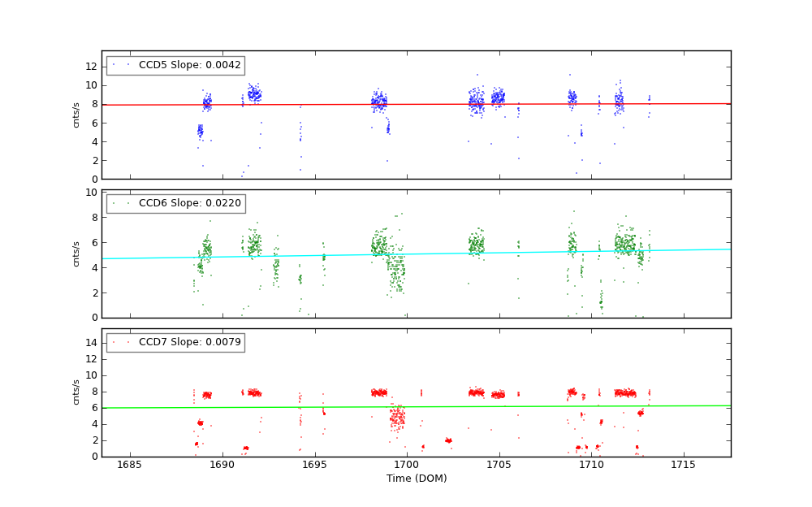Click the 1685 tick on the time axis
Viewport: 812px width, 507px height.
(x=130, y=465)
